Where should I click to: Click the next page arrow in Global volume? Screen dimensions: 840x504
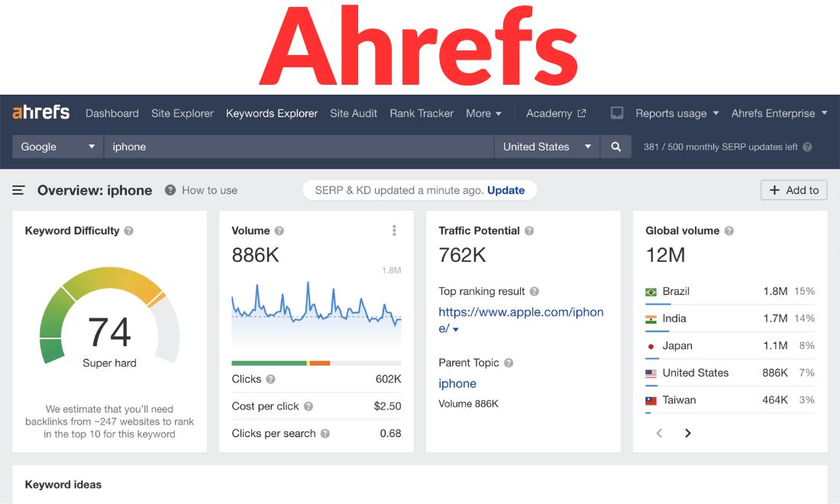point(687,433)
